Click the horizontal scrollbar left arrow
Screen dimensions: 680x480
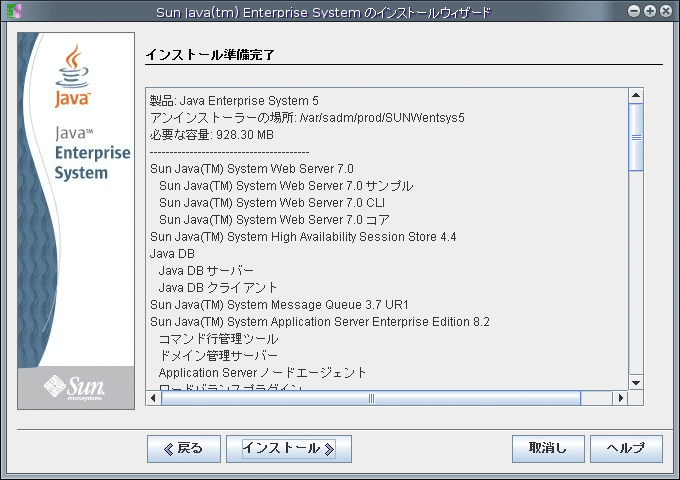click(x=153, y=398)
